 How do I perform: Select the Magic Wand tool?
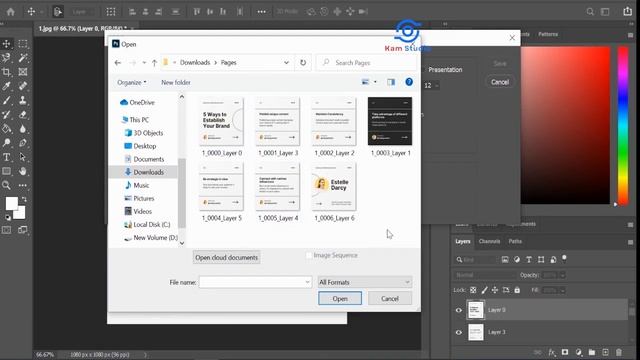pos(23,58)
